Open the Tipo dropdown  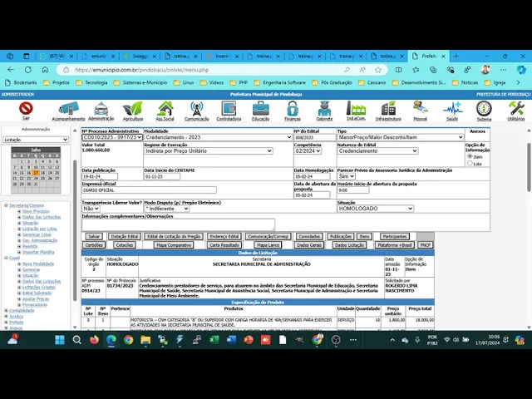[x=401, y=137]
